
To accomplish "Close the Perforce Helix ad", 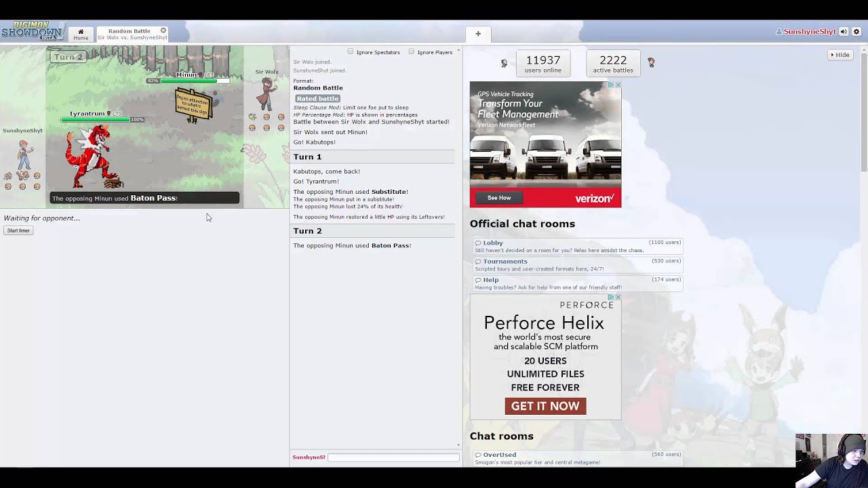I will [618, 297].
